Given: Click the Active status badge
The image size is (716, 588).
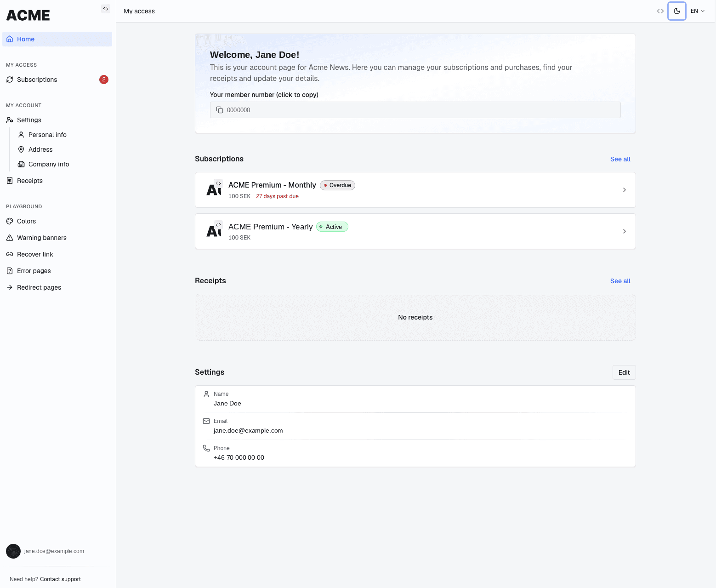Looking at the screenshot, I should coord(332,227).
